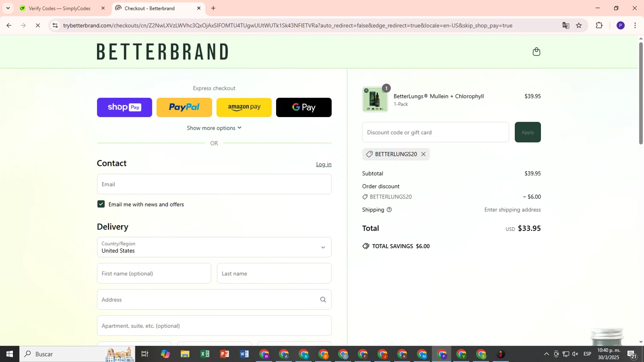Open the notification center icon
The image size is (644, 362).
tap(632, 354)
